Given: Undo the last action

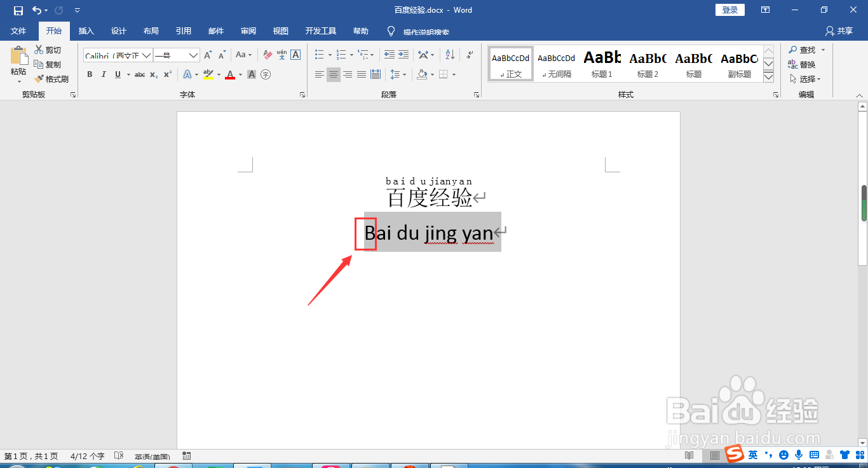Looking at the screenshot, I should click(37, 10).
